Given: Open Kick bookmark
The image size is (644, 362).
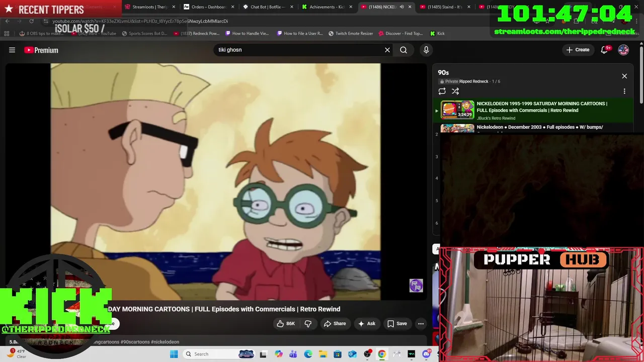Looking at the screenshot, I should (437, 34).
